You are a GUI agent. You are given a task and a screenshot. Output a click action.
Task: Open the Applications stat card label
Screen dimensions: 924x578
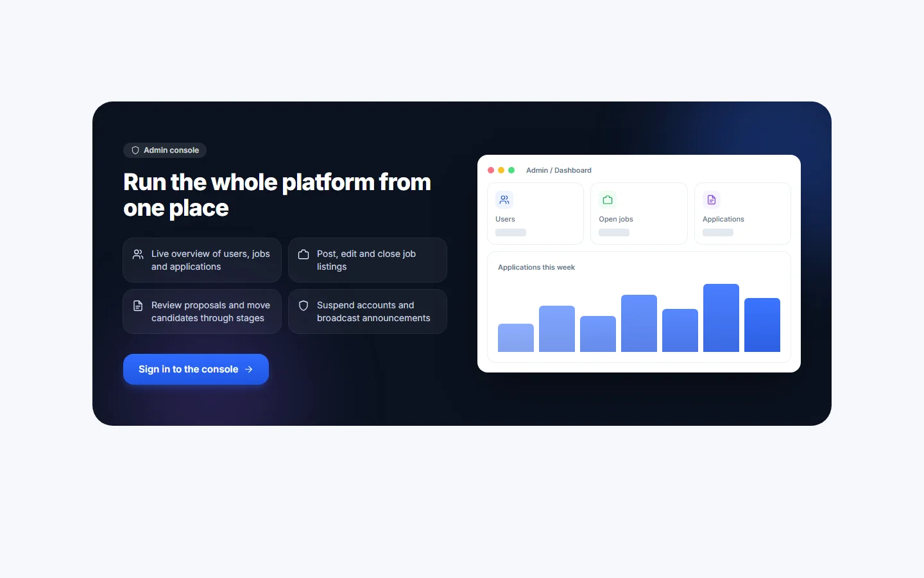point(723,219)
